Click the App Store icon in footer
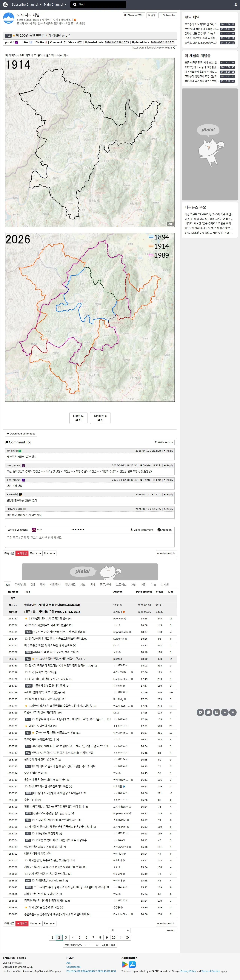The image size is (240, 980). [133, 964]
